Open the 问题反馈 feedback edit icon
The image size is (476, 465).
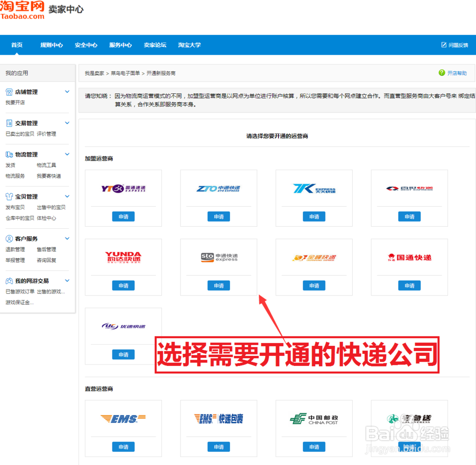pos(444,45)
